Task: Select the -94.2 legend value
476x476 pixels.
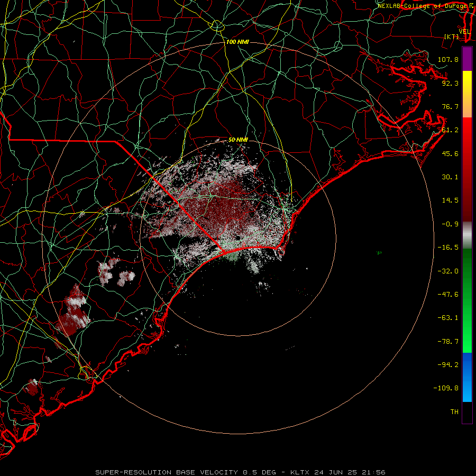Action: point(448,364)
